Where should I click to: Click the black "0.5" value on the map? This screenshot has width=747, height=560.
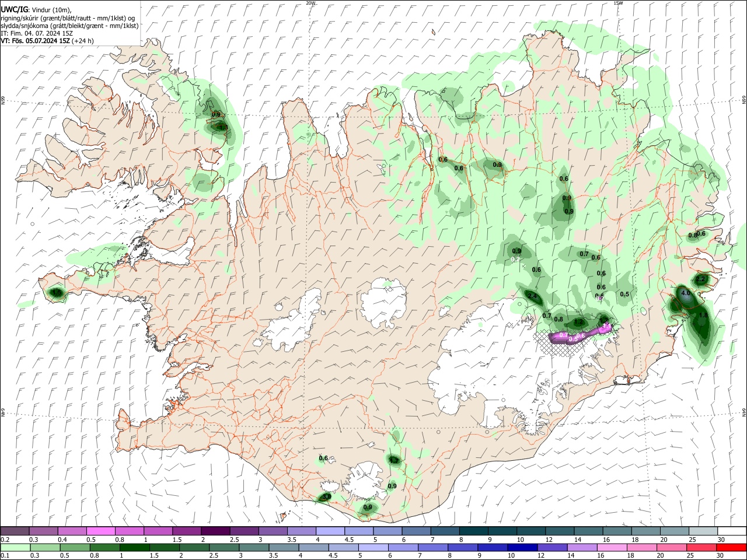point(624,294)
